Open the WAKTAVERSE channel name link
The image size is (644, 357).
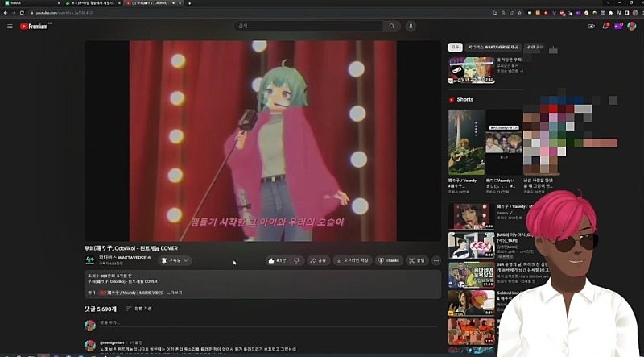[x=126, y=257]
